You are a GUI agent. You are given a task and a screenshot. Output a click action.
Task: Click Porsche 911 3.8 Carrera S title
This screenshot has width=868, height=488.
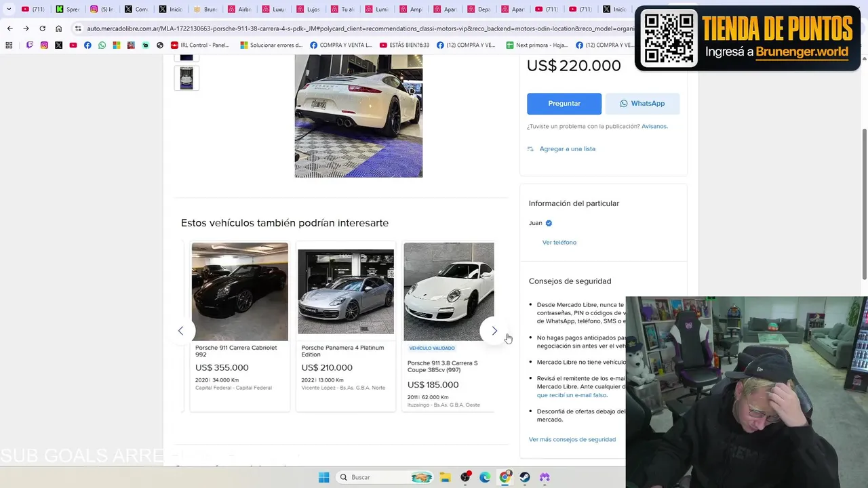[443, 367]
